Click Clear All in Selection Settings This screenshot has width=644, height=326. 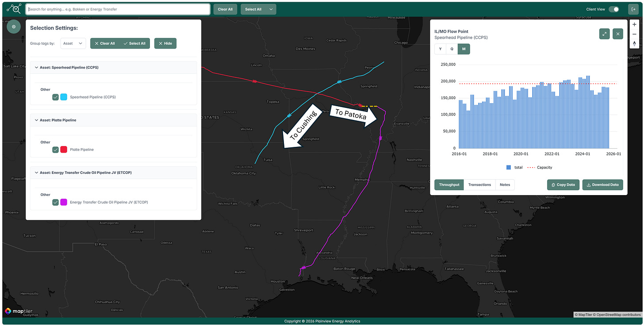[x=105, y=43]
